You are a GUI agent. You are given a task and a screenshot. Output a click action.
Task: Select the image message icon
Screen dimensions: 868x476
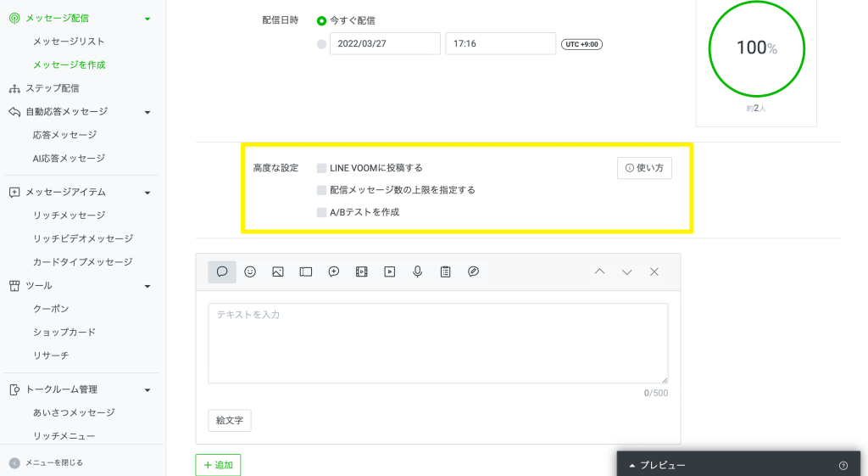[278, 272]
